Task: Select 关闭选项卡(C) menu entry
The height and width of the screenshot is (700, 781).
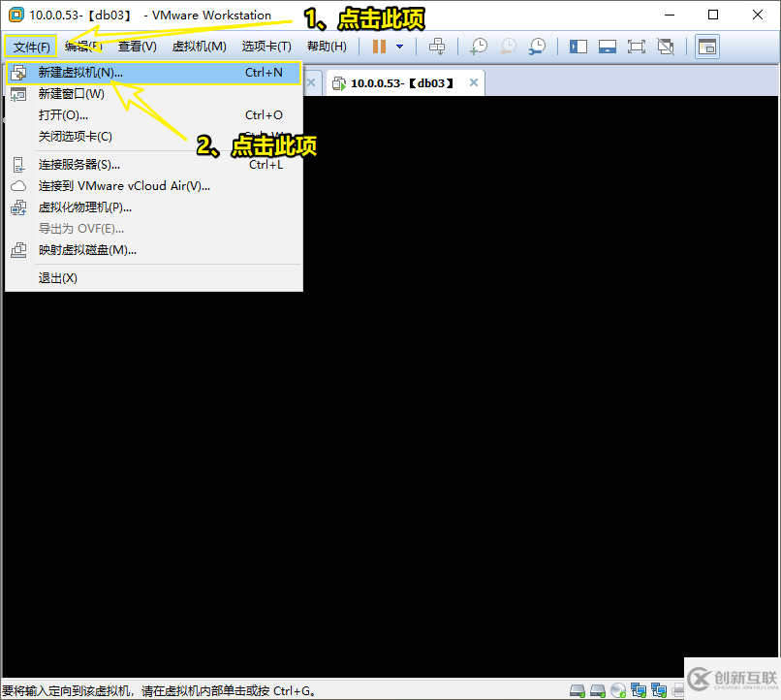Action: coord(154,137)
